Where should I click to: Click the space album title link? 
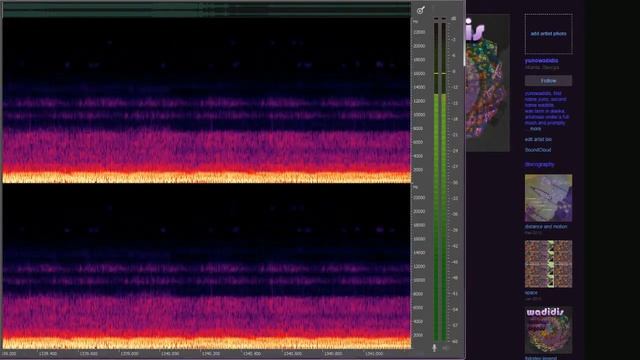pos(531,293)
